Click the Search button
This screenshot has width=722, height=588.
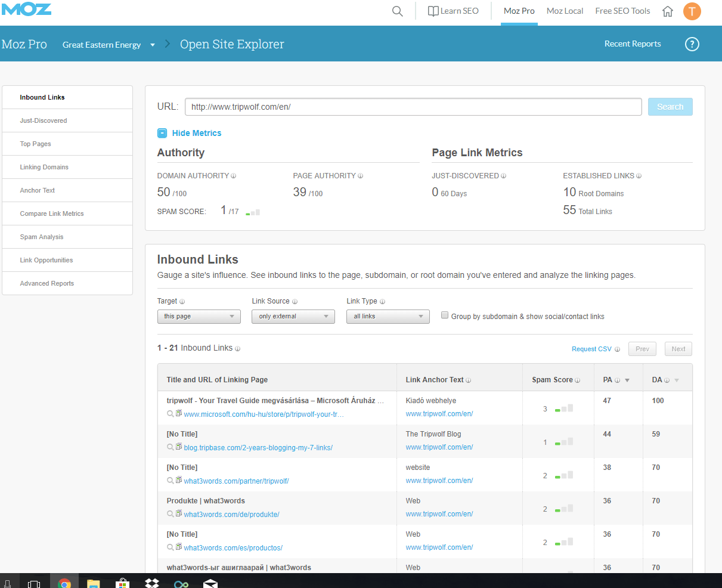tap(670, 106)
